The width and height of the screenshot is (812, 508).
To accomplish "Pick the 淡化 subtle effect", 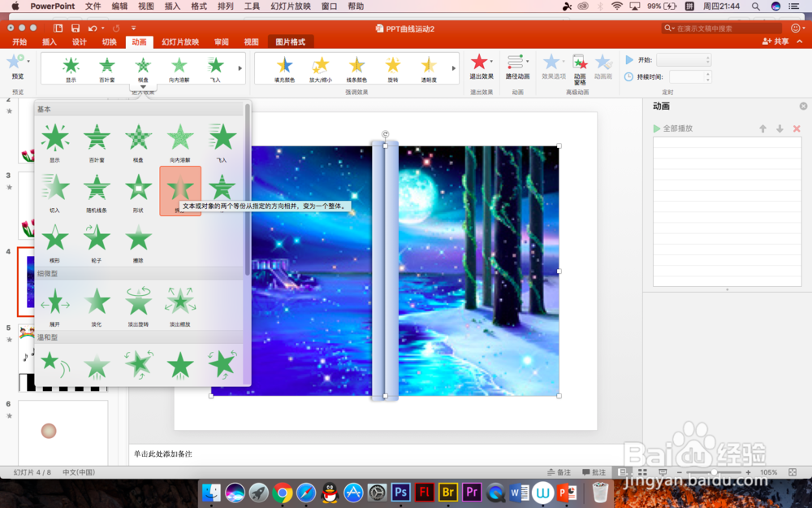I will click(x=97, y=306).
